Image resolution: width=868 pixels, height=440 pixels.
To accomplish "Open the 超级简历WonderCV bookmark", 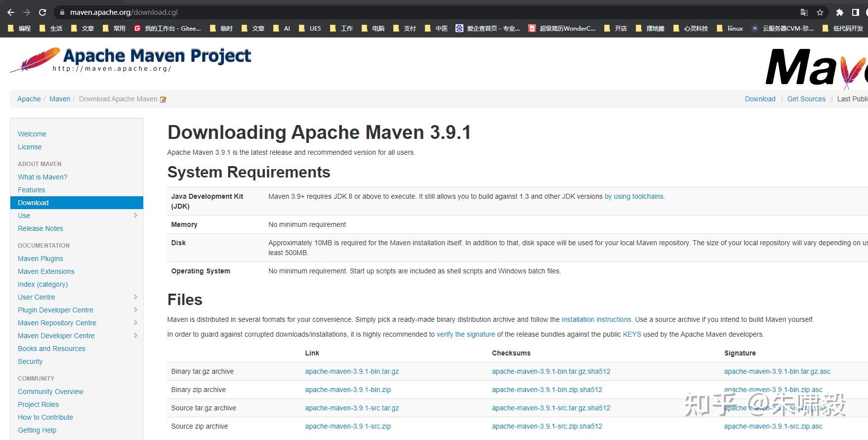I will 562,29.
